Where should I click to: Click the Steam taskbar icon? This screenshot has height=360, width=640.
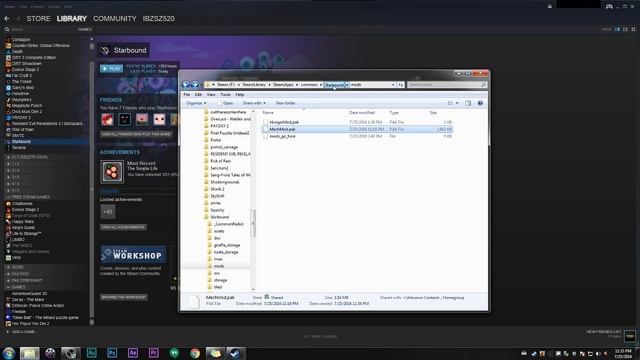coord(236,353)
